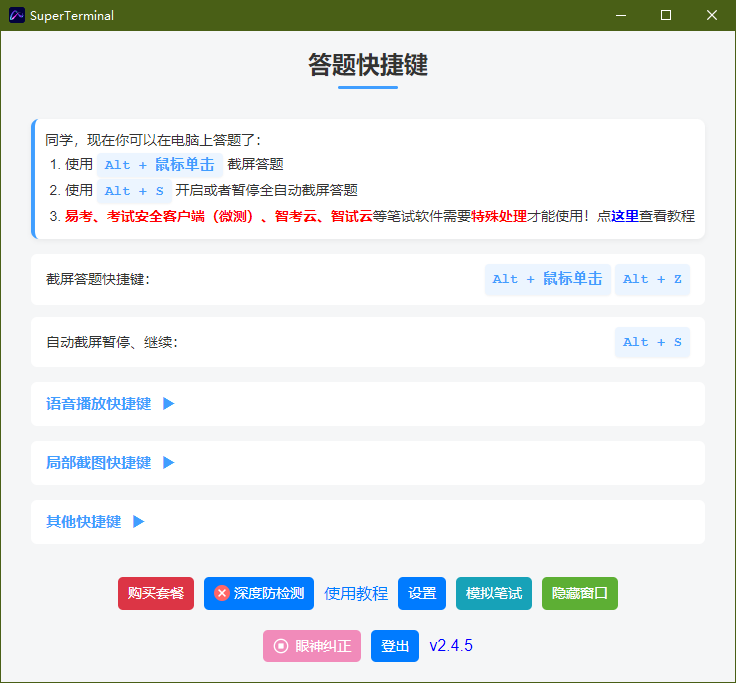736x683 pixels.
Task: Click the 截屏答题快捷键: label
Action: 98,279
